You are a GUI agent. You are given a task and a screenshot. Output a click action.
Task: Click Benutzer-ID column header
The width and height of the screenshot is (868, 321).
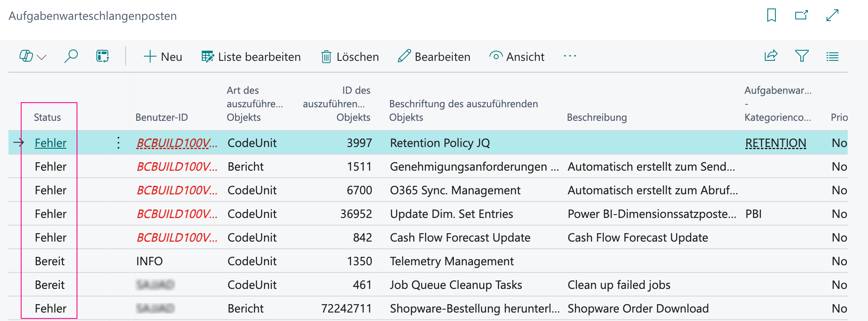[162, 117]
